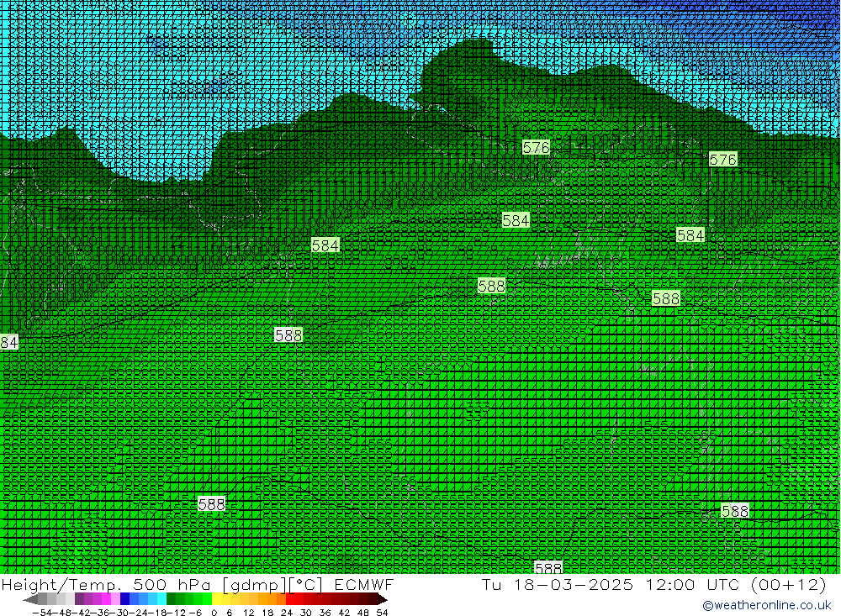Open the weatheronline.co.uk copyright link
The image size is (841, 616).
[x=766, y=605]
